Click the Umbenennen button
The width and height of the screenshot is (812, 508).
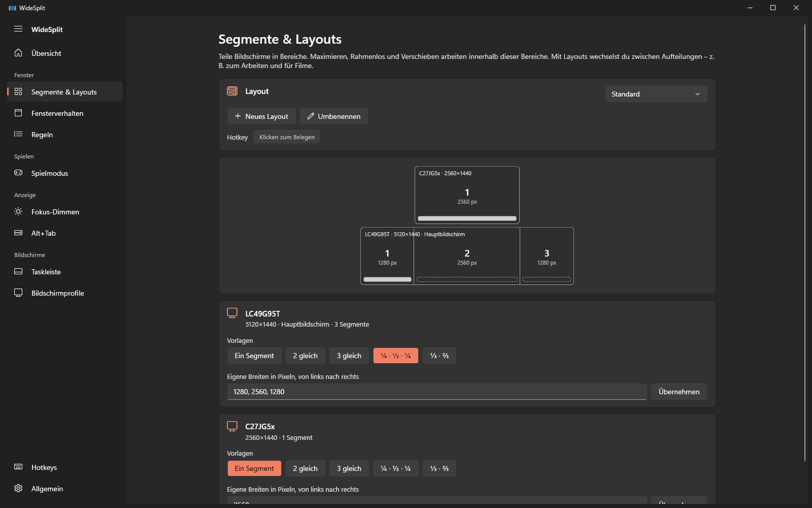334,116
